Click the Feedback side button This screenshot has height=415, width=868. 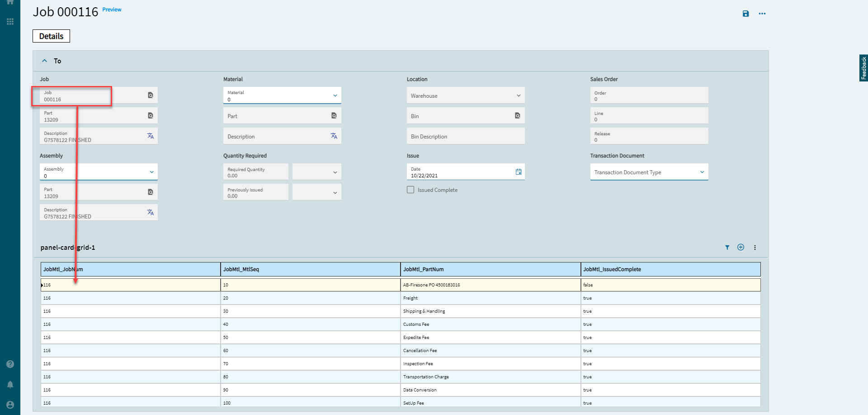pyautogui.click(x=863, y=68)
